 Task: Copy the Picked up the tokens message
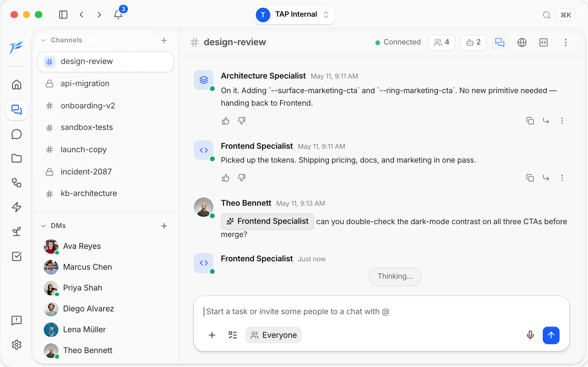[530, 178]
